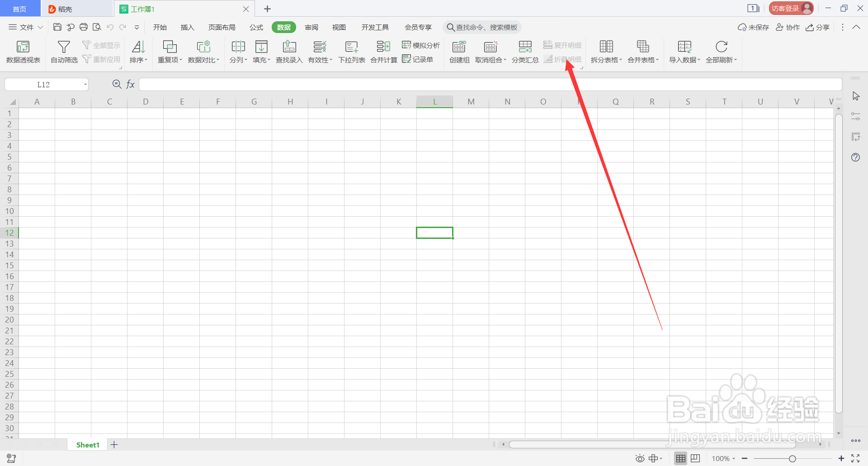This screenshot has height=466, width=868.
Task: Click the print icon in quick toolbar
Action: click(x=84, y=27)
